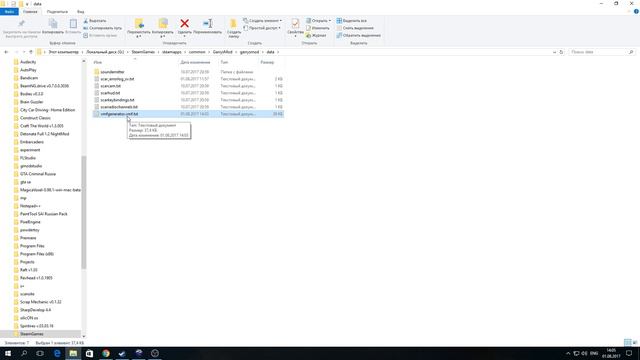640x360 pixels.
Task: Click the Pin to Quick access icon
Action: [x=22, y=24]
